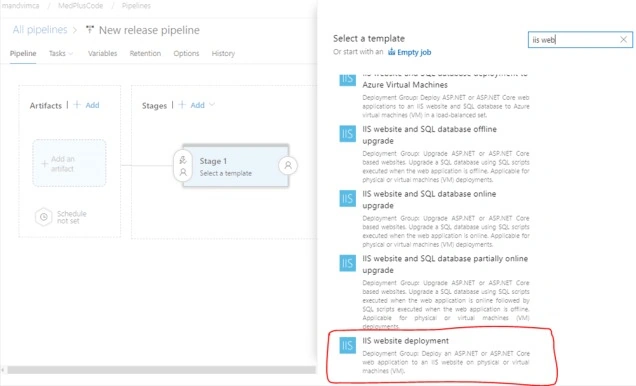Open the Options tab
The width and height of the screenshot is (636, 386).
pos(186,54)
